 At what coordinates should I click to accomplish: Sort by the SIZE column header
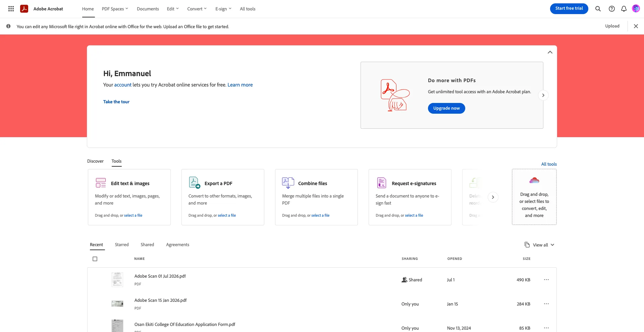[x=527, y=259]
